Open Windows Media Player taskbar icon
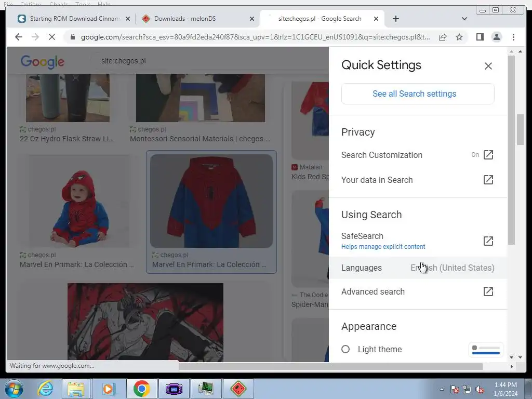 click(x=108, y=389)
